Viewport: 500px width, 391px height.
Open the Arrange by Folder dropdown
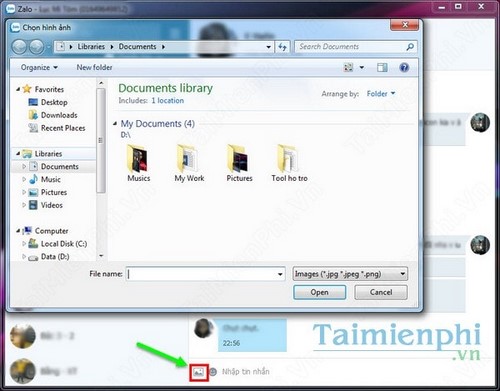click(381, 94)
